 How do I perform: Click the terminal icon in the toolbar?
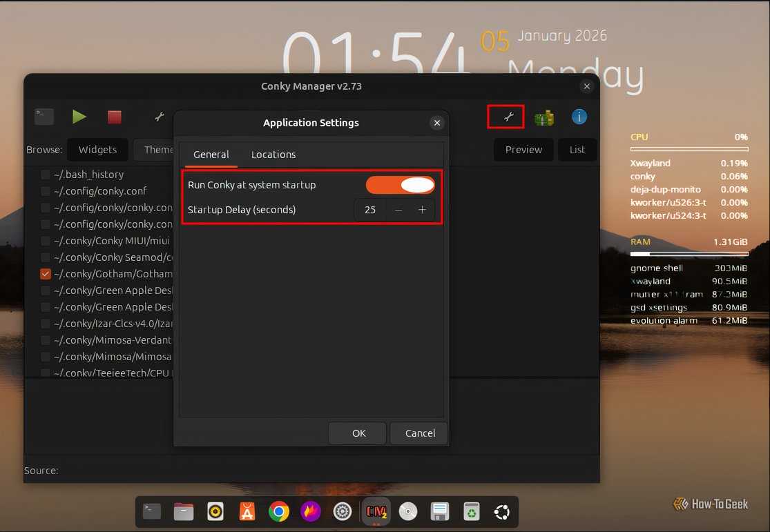[x=44, y=117]
